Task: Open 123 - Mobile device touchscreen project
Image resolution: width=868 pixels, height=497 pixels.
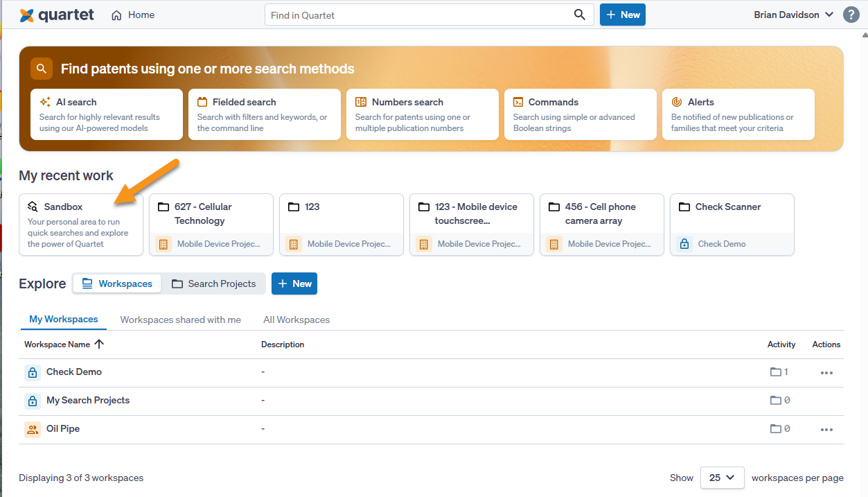Action: tap(472, 225)
